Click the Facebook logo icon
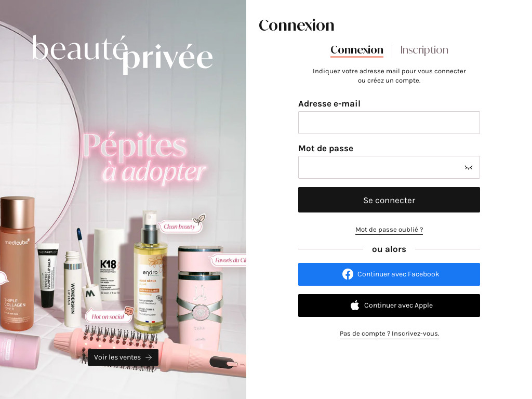532x399 pixels. 348,274
